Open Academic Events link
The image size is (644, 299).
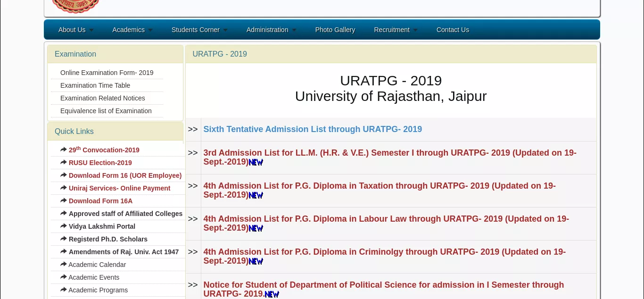coord(94,277)
